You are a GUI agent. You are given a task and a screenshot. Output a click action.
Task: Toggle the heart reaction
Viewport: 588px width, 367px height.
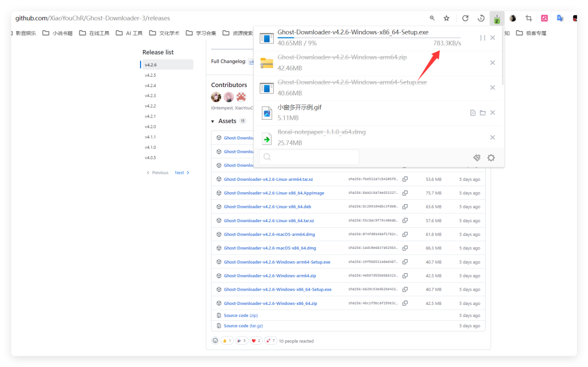click(256, 341)
